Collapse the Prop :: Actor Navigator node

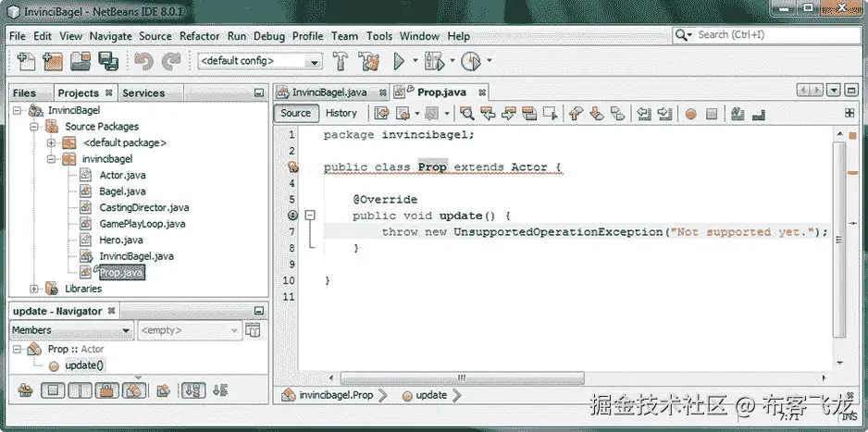(18, 349)
